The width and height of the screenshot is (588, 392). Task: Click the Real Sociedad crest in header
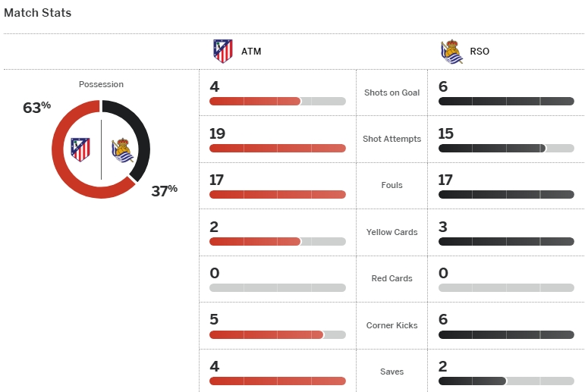451,51
